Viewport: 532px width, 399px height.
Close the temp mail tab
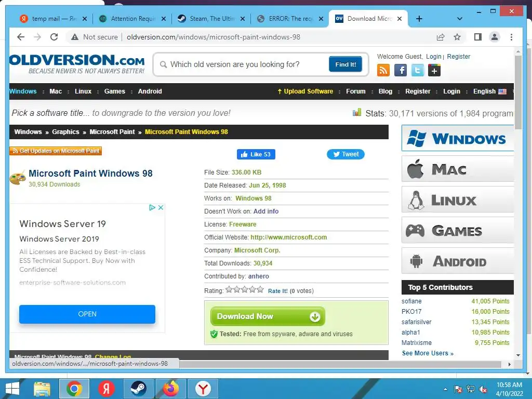[x=85, y=19]
